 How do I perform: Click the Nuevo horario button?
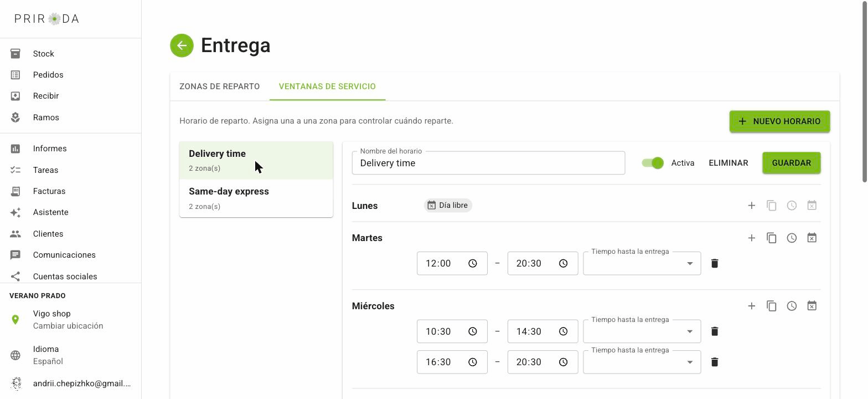(x=779, y=121)
